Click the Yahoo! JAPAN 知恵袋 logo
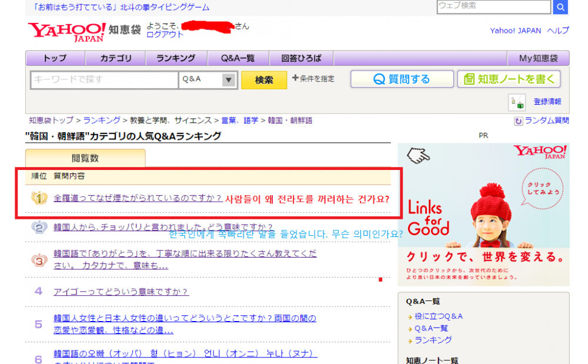 tap(84, 32)
